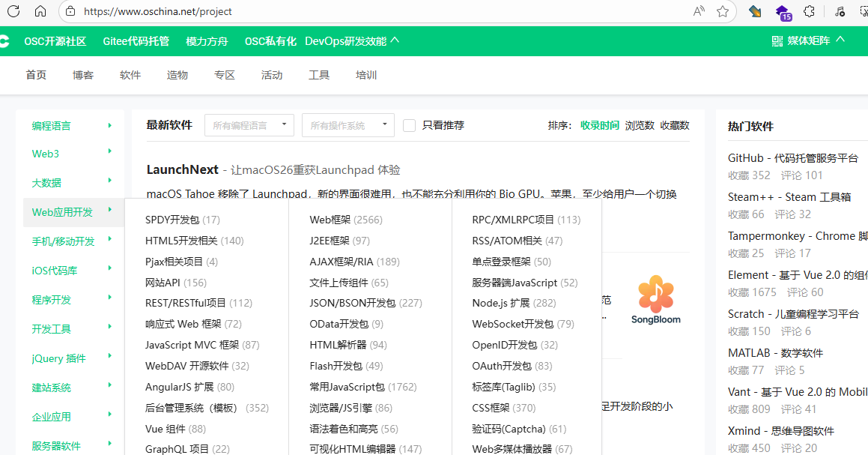Open the 首页 navigation tab
Image resolution: width=868 pixels, height=455 pixels.
tap(36, 75)
